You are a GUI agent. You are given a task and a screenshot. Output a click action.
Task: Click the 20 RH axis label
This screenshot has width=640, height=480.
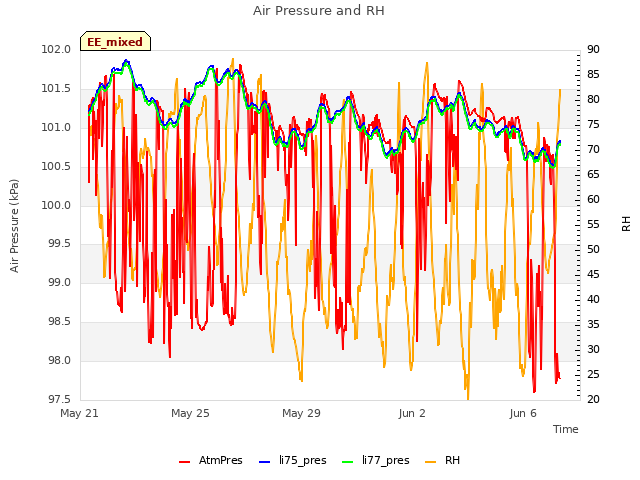pyautogui.click(x=593, y=399)
